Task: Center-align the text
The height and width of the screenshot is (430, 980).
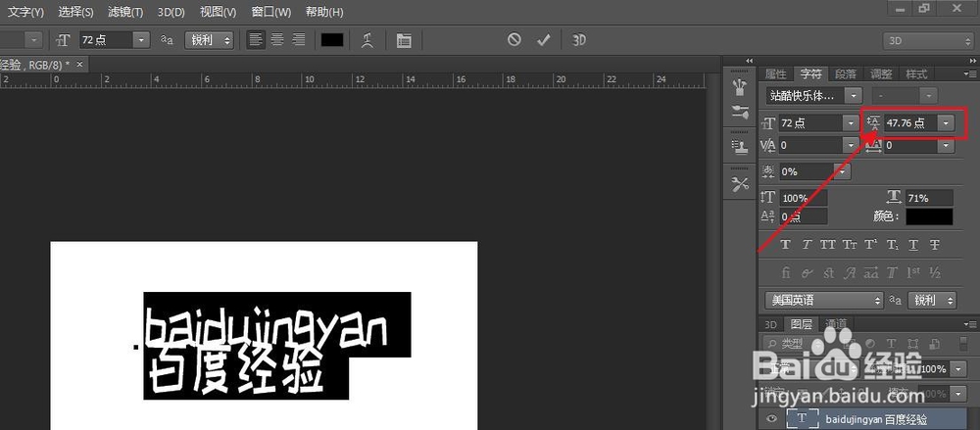Action: (277, 40)
